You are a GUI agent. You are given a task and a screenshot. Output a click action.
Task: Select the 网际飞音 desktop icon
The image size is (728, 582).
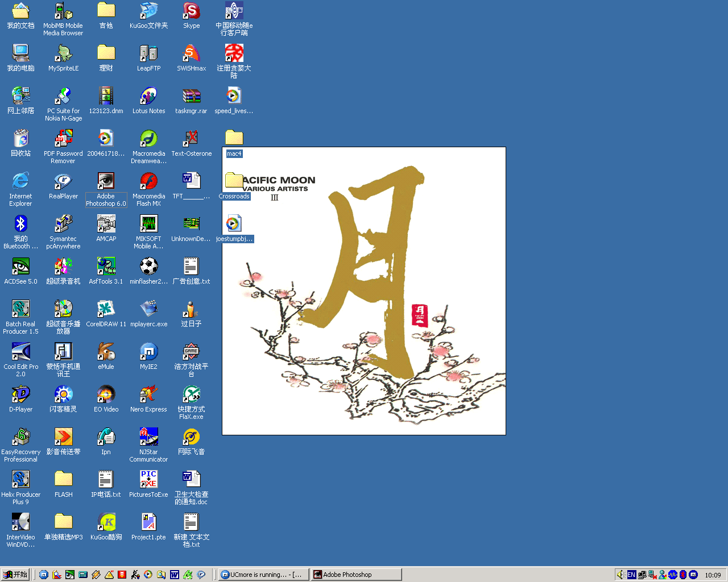[x=191, y=442]
